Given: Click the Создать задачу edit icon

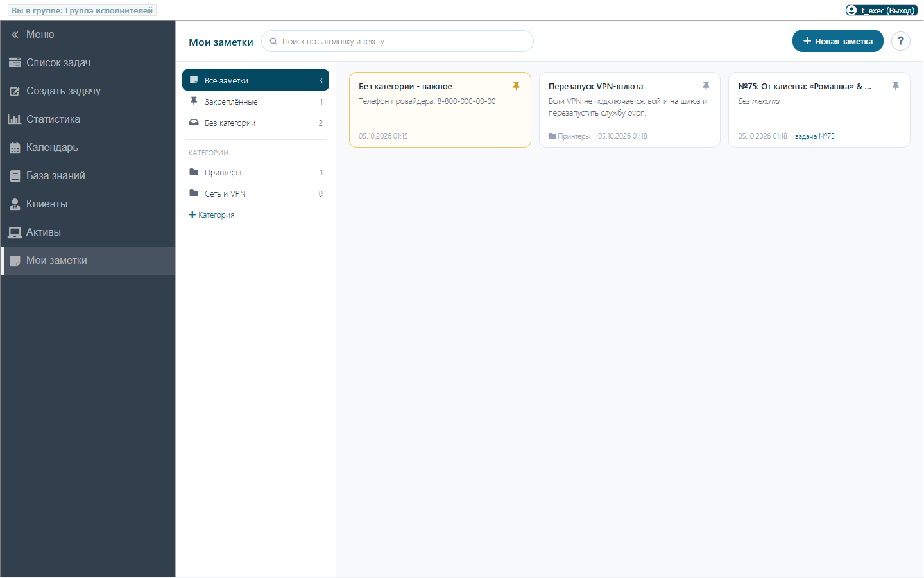Looking at the screenshot, I should pyautogui.click(x=15, y=91).
